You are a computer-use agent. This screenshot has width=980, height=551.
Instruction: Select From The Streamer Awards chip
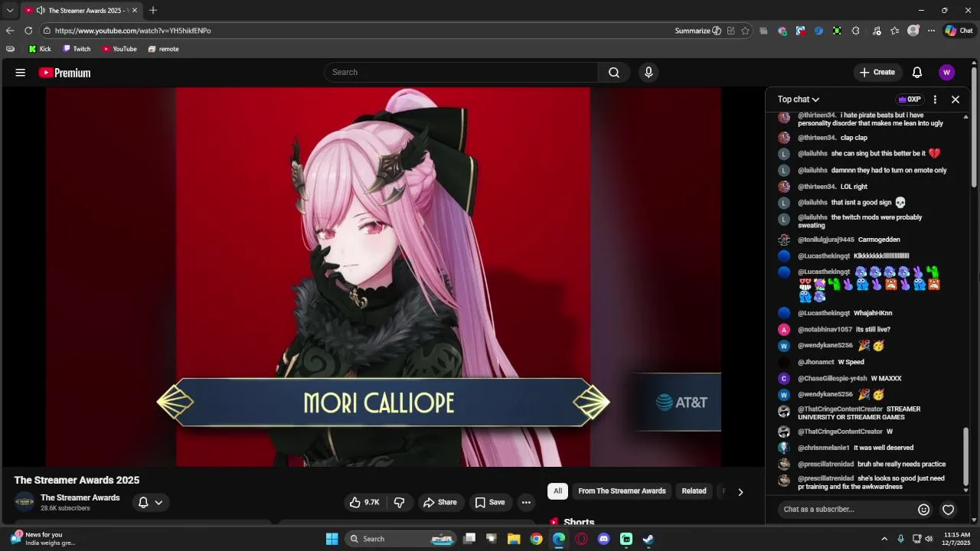coord(622,491)
